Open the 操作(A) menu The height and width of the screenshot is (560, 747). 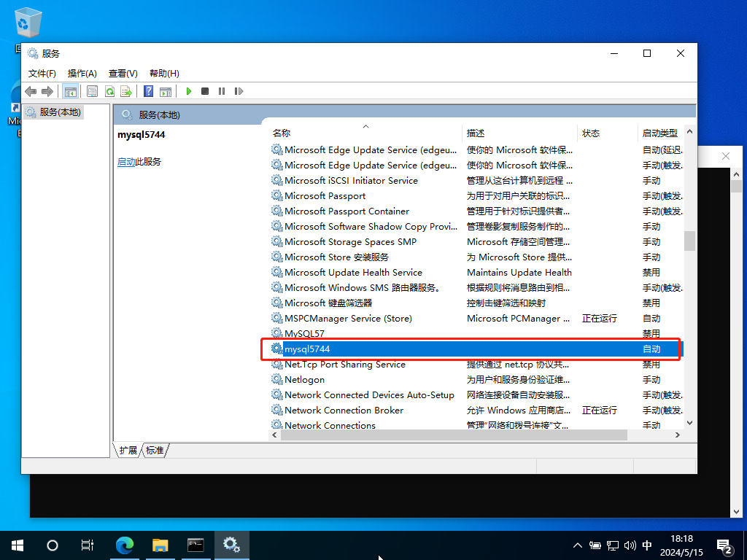pyautogui.click(x=82, y=74)
